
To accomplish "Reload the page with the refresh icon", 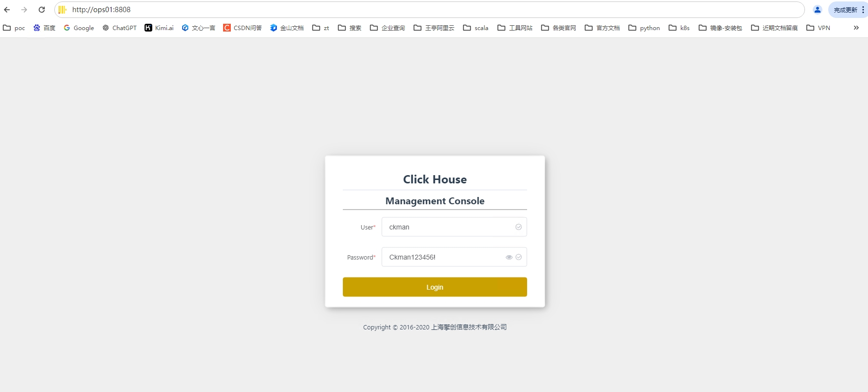I will coord(42,10).
